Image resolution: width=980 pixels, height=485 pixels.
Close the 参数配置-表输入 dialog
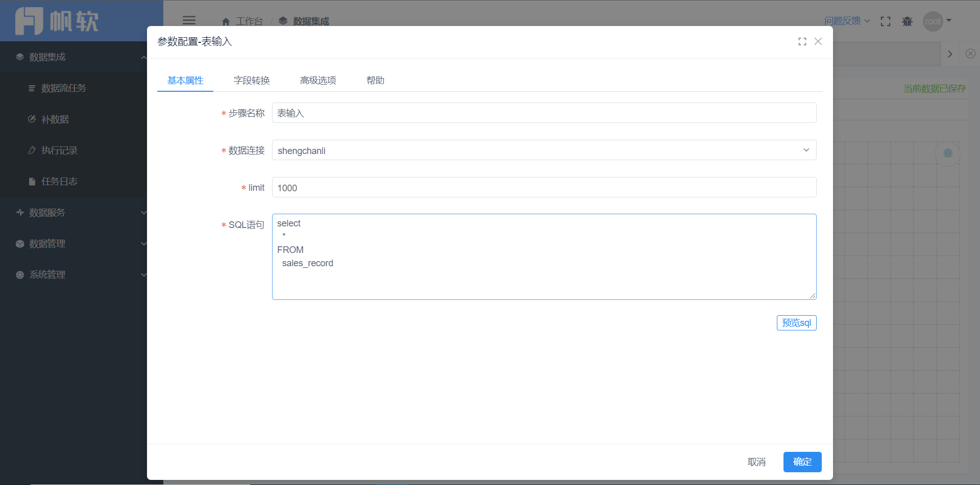818,41
